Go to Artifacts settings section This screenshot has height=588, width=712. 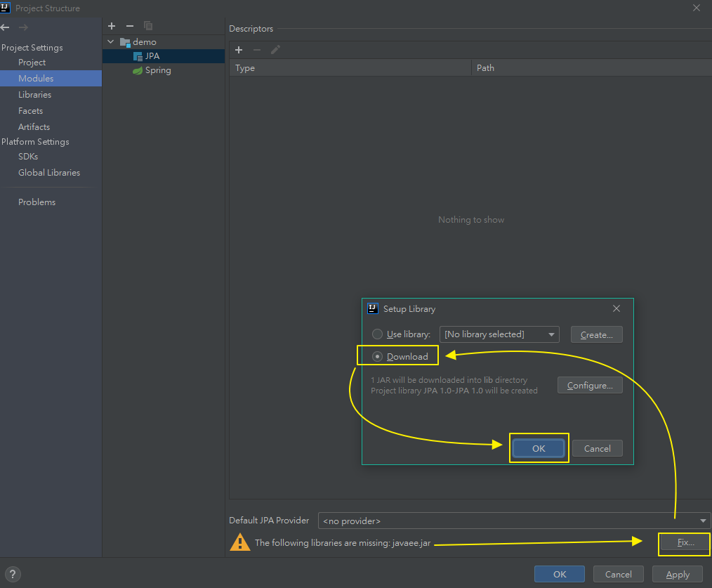tap(34, 127)
